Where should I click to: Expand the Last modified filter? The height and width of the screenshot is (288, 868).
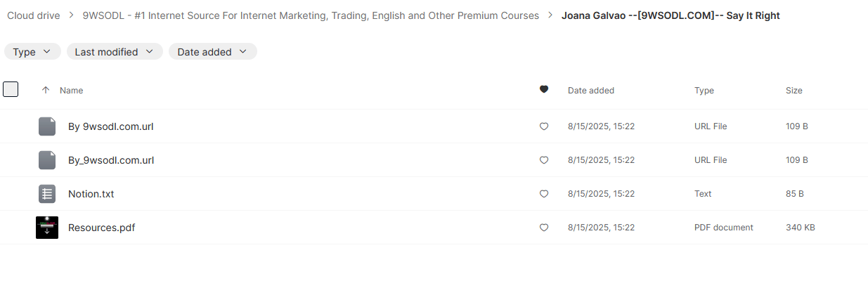coord(115,51)
